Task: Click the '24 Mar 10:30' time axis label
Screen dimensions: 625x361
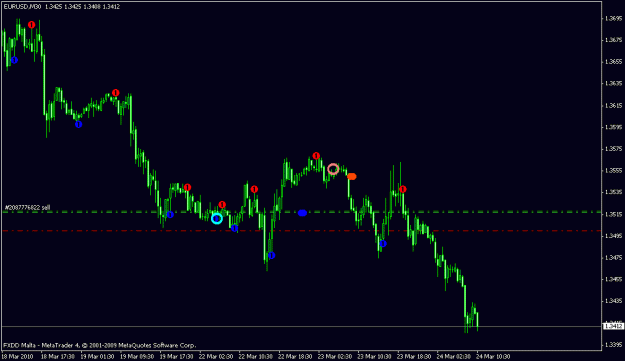Action: coord(493,356)
